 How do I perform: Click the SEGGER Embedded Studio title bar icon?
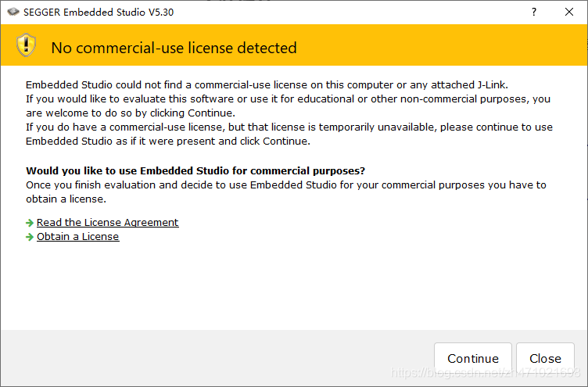[13, 12]
